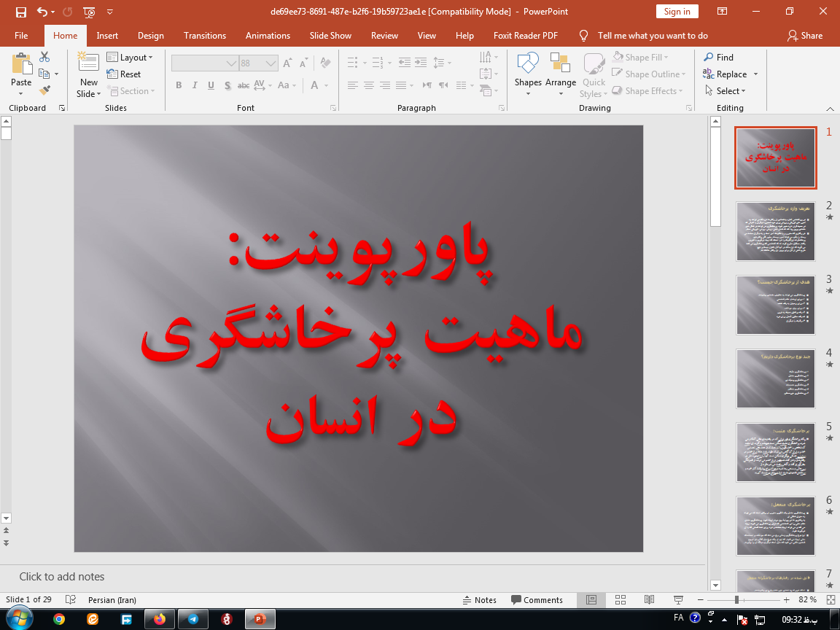Select the Bold formatting icon

pyautogui.click(x=178, y=85)
